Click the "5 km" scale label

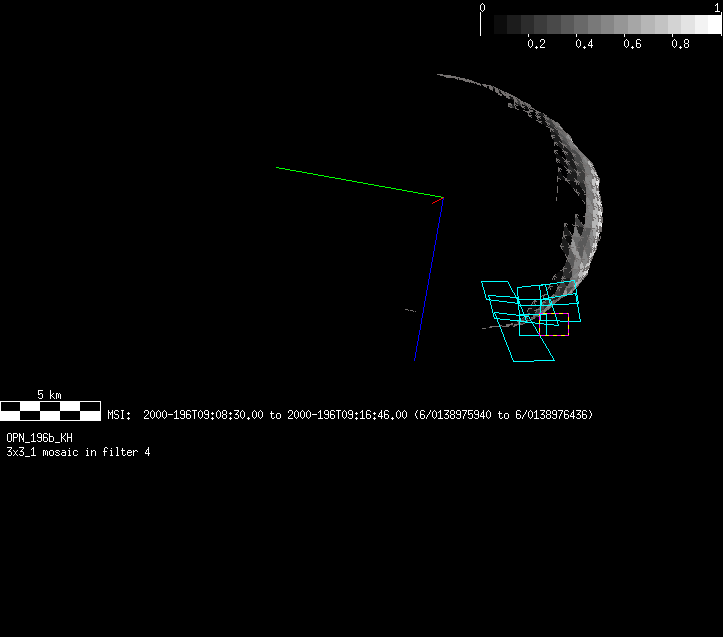click(x=49, y=395)
